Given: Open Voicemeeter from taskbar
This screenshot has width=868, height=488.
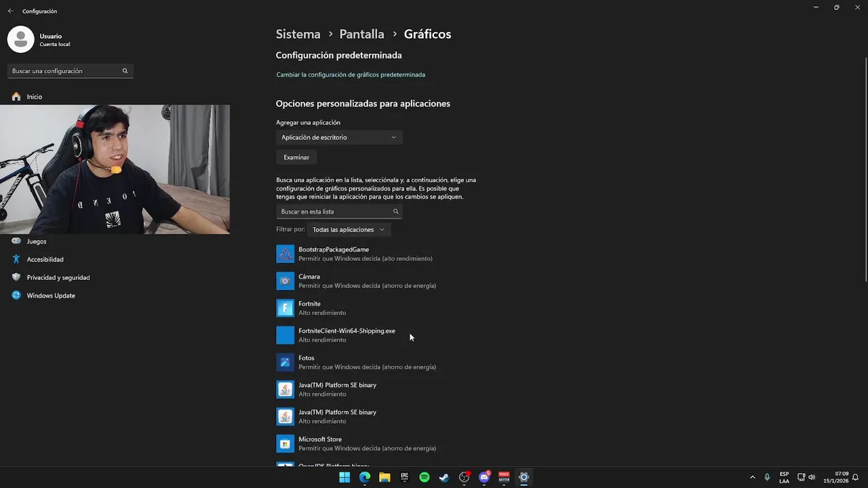Looking at the screenshot, I should (x=504, y=477).
